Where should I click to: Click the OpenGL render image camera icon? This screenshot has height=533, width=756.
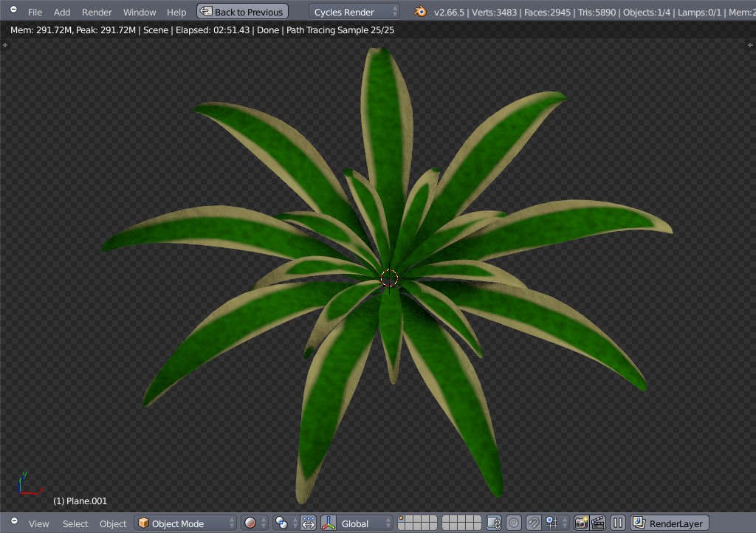[x=582, y=523]
